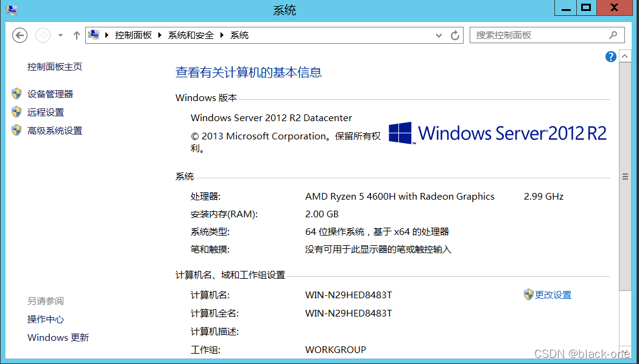Click the shield icon beside 设备管理器
The height and width of the screenshot is (364, 639).
[16, 94]
